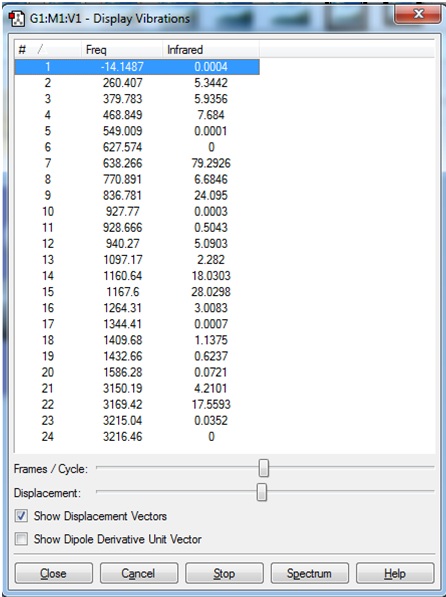
Task: Select mode 17 with frequency 1344.41
Action: click(137, 324)
